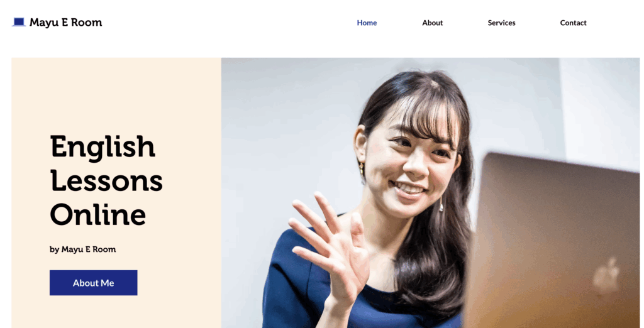Click the woman's waving hand in photo
Image resolution: width=644 pixels, height=328 pixels.
330,246
